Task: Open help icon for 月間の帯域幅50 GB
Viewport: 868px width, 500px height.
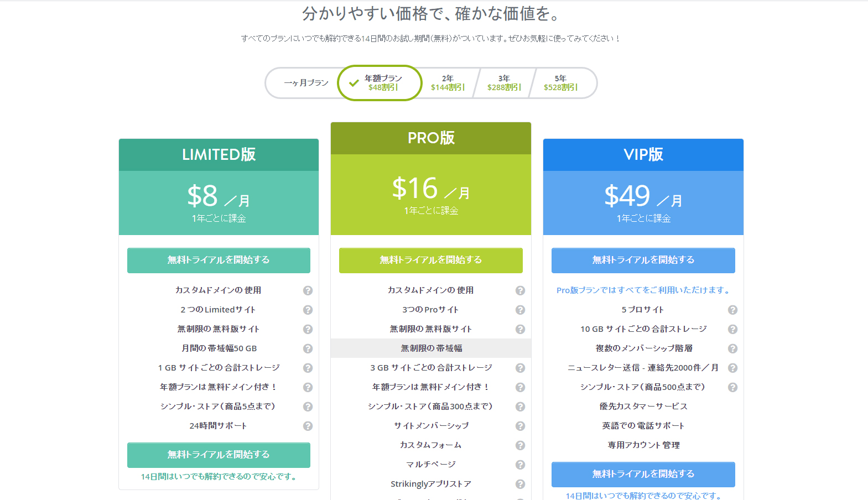Action: coord(308,348)
